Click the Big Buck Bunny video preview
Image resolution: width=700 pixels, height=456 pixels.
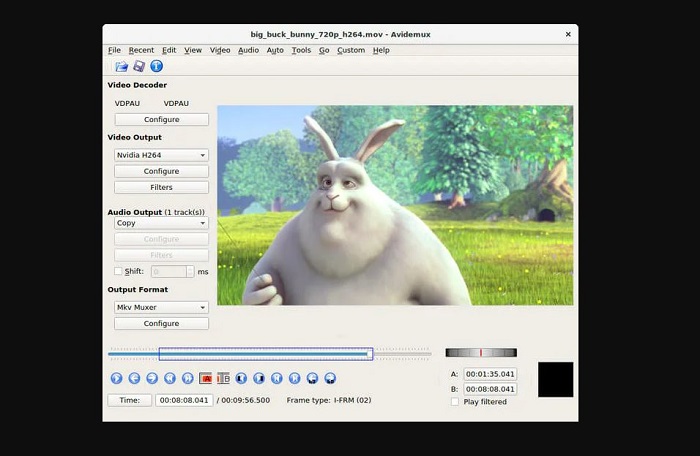[395, 205]
